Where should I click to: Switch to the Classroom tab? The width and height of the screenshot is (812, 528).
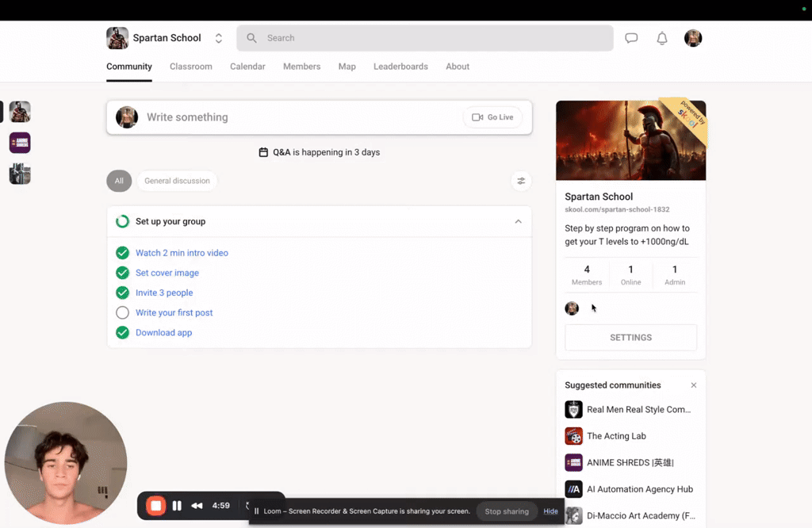pyautogui.click(x=190, y=67)
